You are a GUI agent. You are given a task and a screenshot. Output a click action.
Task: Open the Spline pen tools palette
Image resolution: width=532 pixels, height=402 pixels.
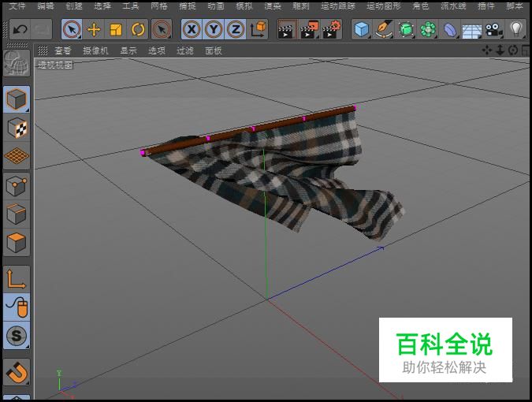(x=384, y=30)
